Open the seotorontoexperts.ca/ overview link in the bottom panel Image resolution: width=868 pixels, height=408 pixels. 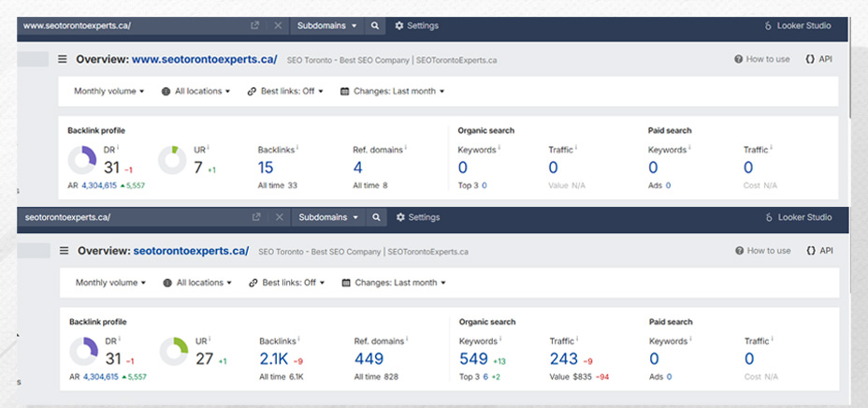[x=191, y=251]
